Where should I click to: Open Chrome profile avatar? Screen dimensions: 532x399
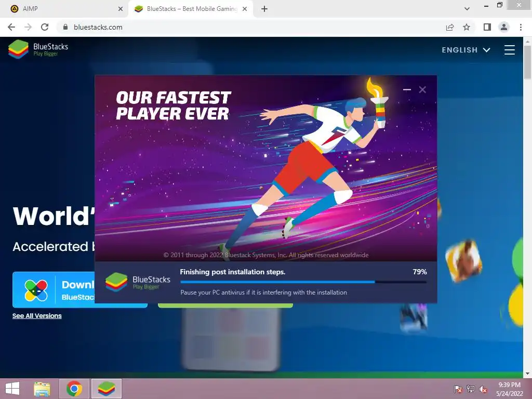[x=504, y=27]
